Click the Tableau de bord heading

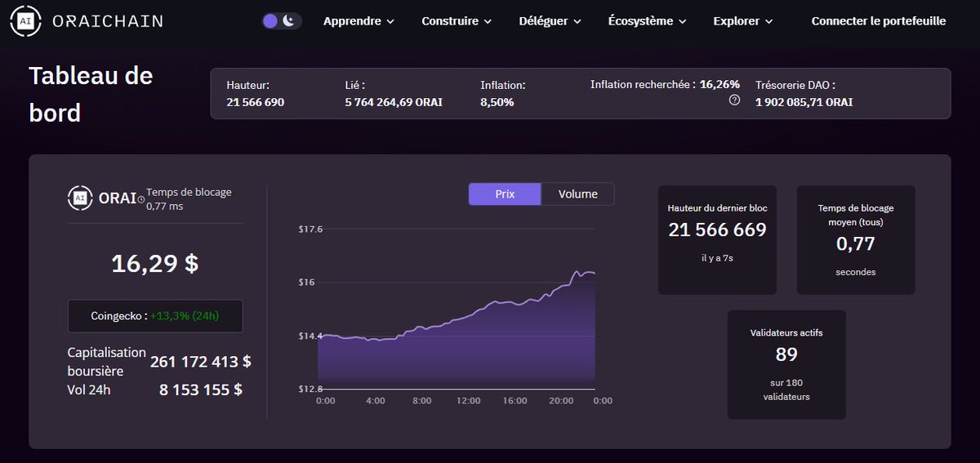[x=91, y=94]
